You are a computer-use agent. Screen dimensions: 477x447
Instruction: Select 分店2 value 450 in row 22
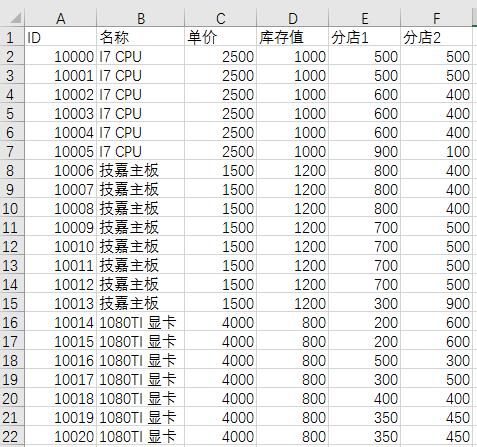tap(436, 436)
